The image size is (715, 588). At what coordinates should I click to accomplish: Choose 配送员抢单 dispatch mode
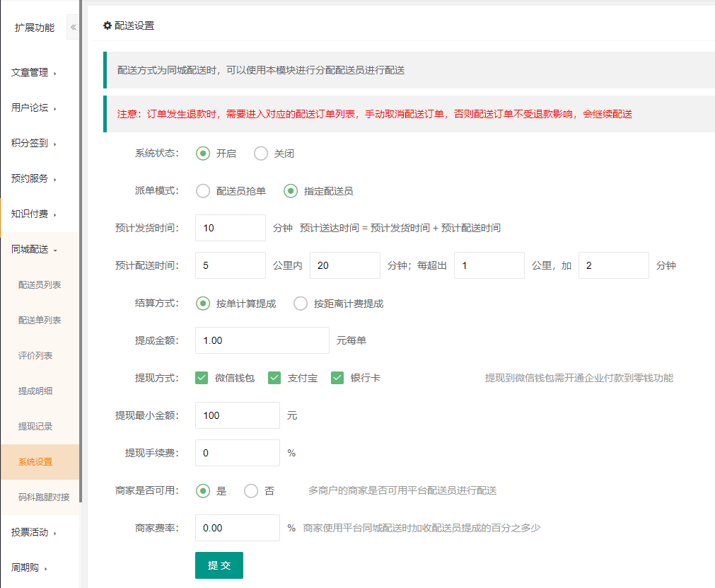point(203,190)
